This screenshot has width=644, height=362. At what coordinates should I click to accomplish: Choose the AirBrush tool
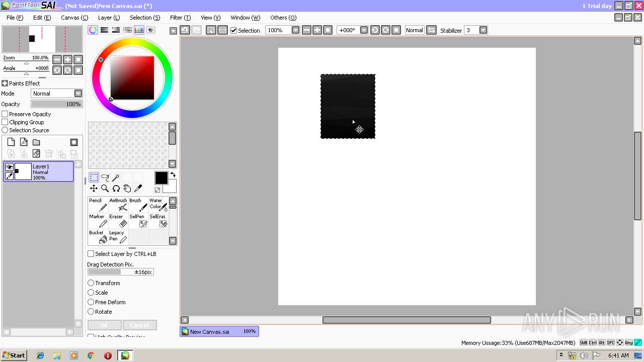118,205
